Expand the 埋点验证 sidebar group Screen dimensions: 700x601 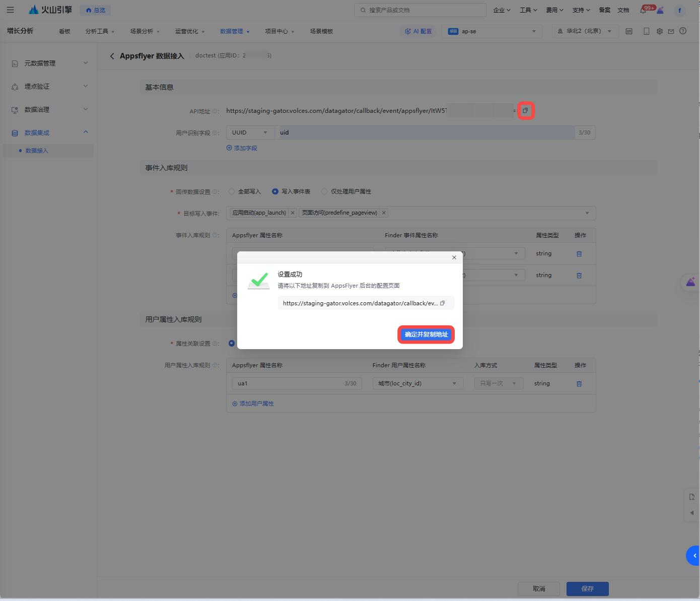click(x=50, y=86)
